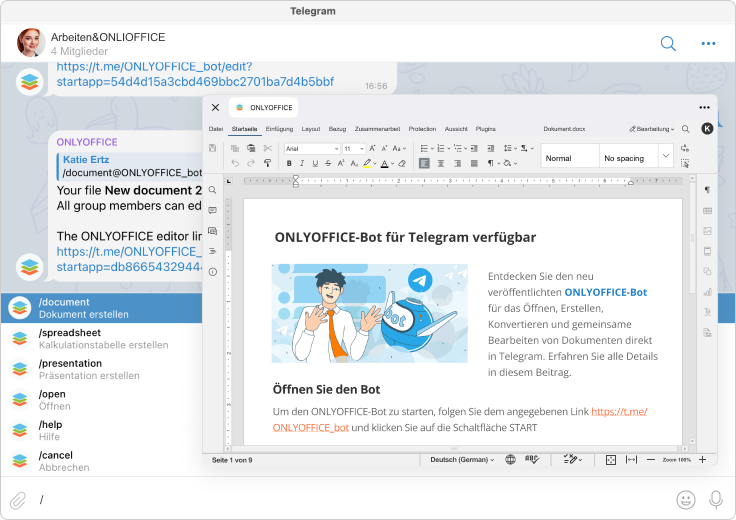Increase font size with larger A icon
This screenshot has width=736, height=520.
[x=372, y=148]
